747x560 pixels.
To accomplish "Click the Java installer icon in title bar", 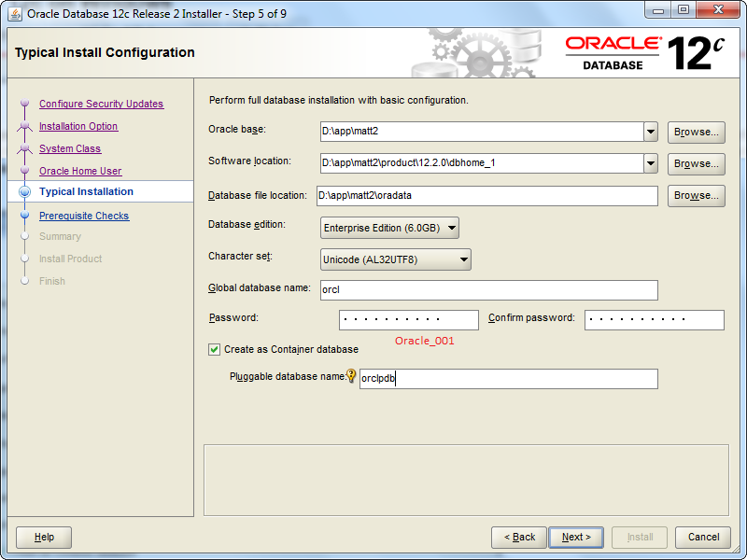I will [x=15, y=13].
